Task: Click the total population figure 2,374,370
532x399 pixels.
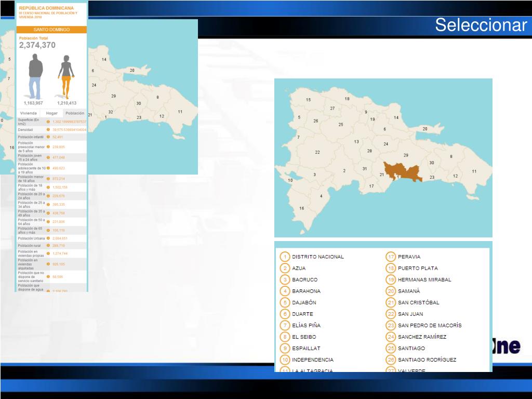Action: pos(37,45)
